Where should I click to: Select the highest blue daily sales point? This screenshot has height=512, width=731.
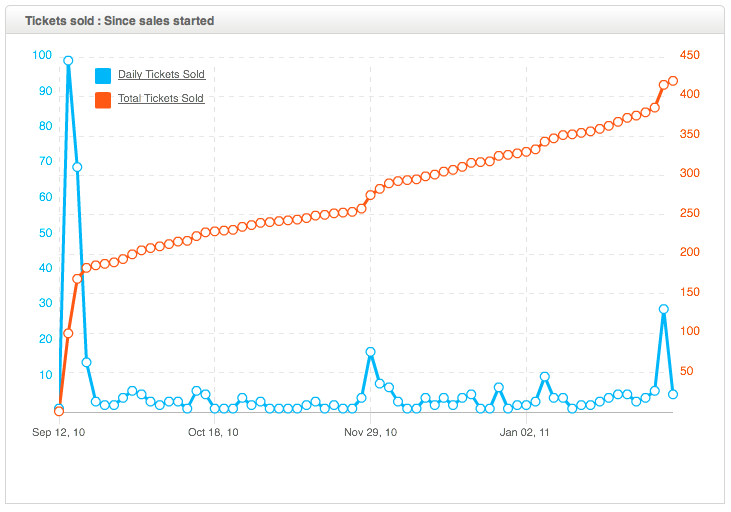(68, 61)
